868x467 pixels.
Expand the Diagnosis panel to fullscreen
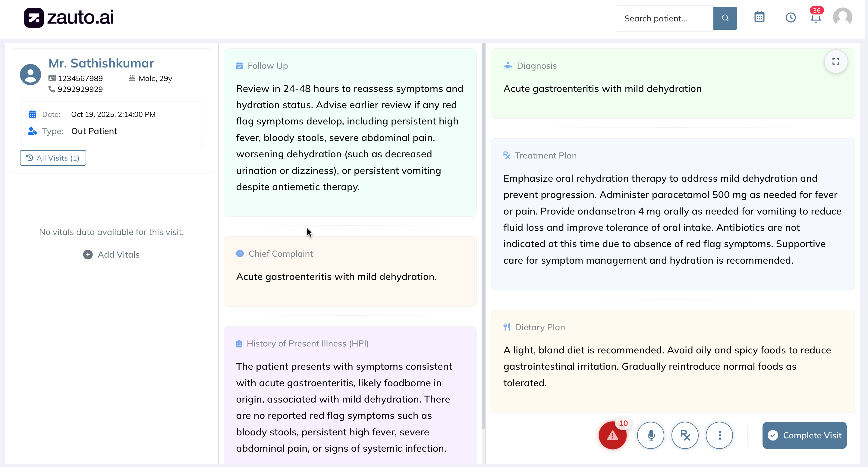[x=836, y=61]
